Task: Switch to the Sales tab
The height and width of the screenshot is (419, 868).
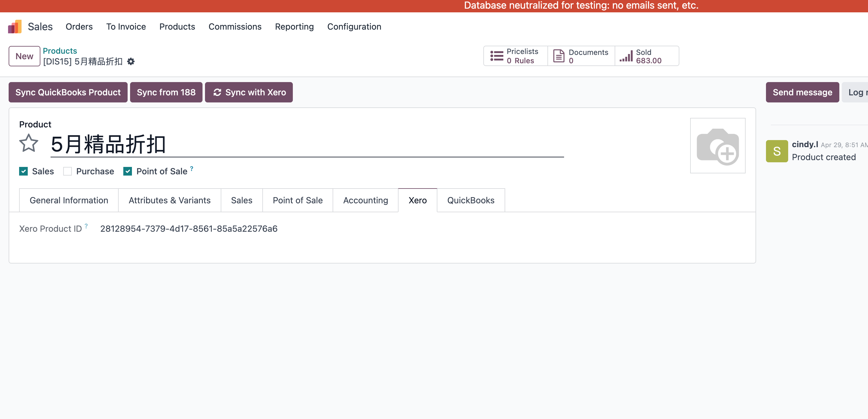Action: click(x=242, y=200)
